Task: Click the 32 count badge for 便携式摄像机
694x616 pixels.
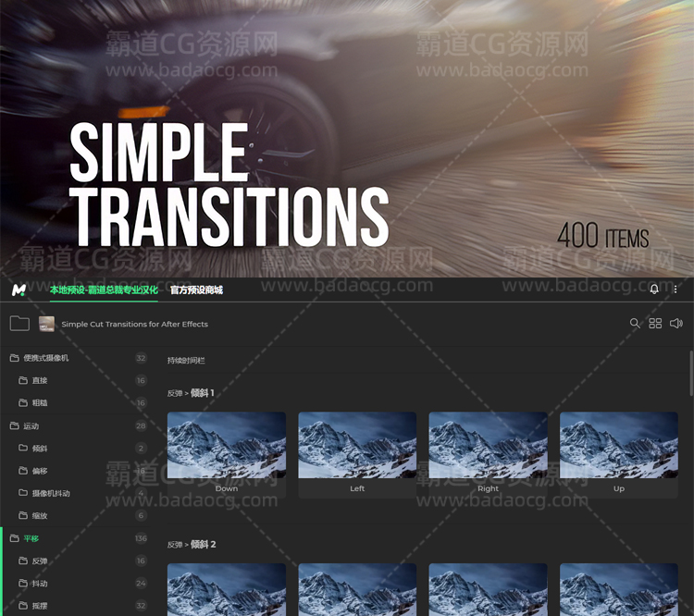Action: [141, 358]
